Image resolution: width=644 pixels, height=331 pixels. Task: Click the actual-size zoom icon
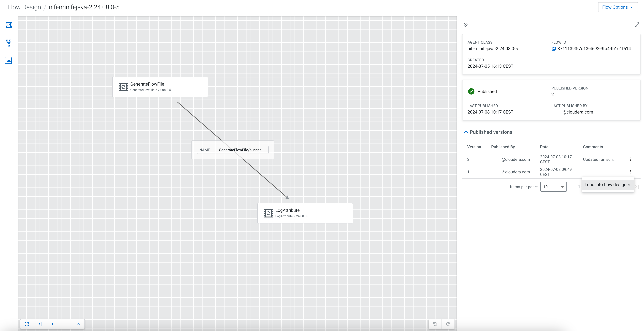click(40, 324)
